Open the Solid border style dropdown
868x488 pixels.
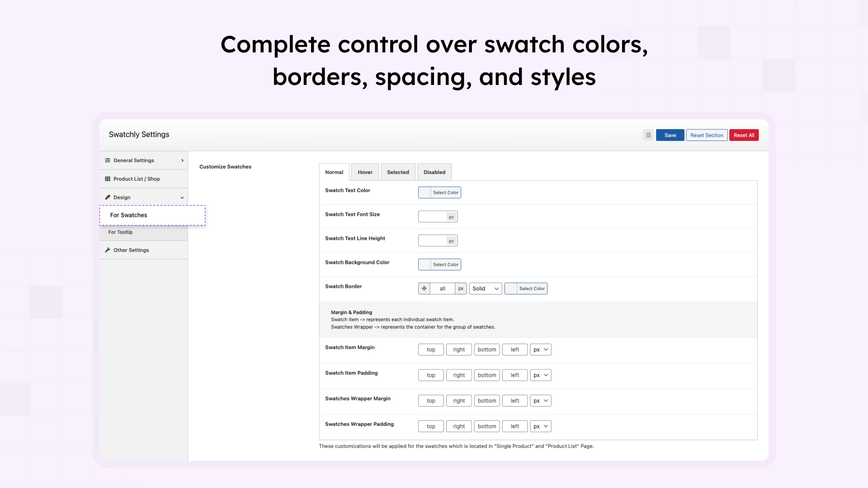[x=485, y=288]
